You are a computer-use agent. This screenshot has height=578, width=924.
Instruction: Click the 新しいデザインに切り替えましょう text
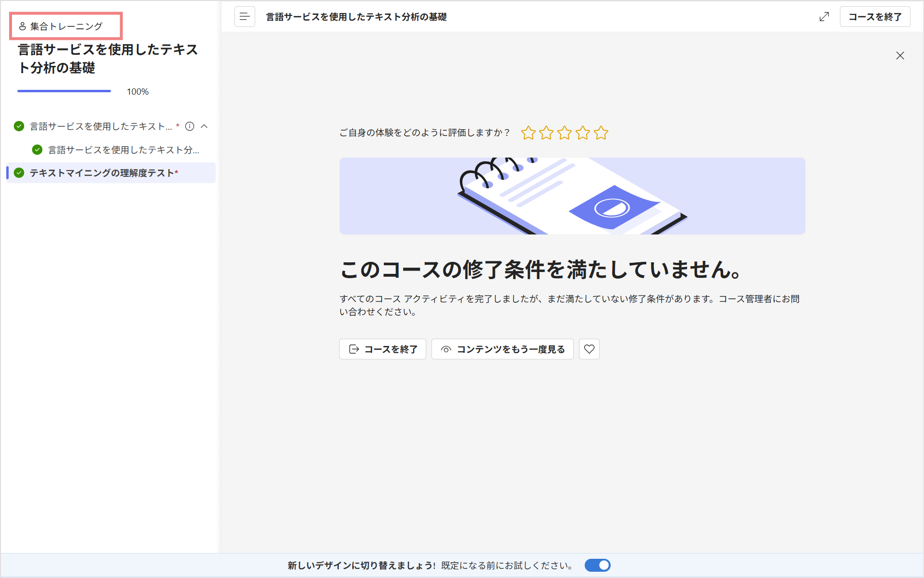[362, 566]
